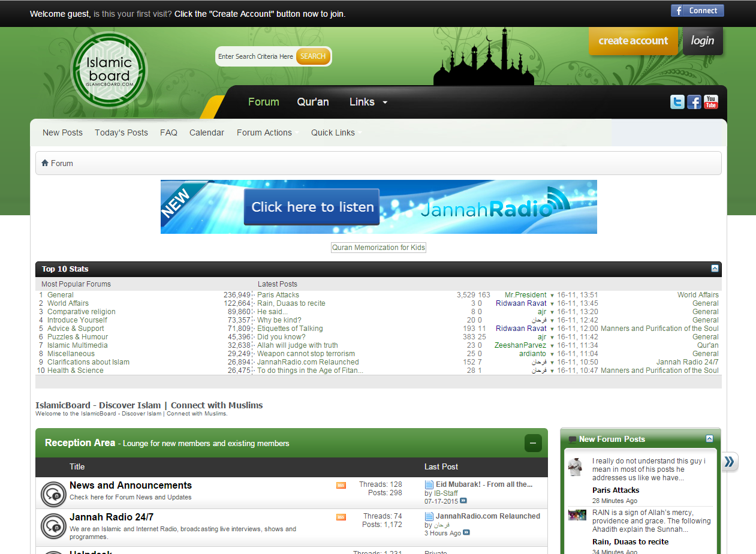Screen dimensions: 756x554
Task: Click News and Announcements forum status icon
Action: click(53, 495)
